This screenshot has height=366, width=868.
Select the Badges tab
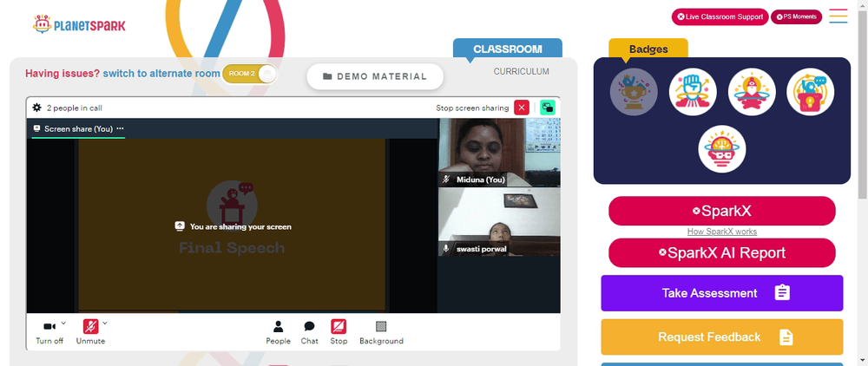click(x=648, y=49)
